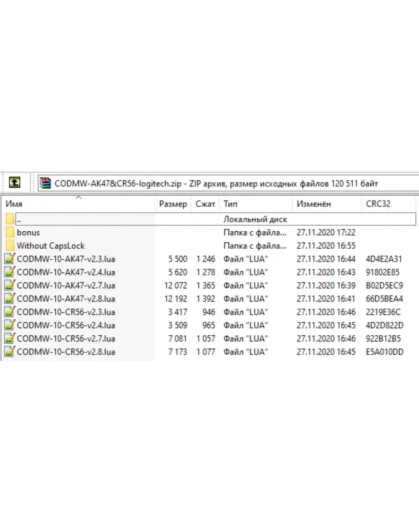Select the CODMW-10-CR56-v2.3.lua file name
The image size is (419, 532).
tap(66, 312)
